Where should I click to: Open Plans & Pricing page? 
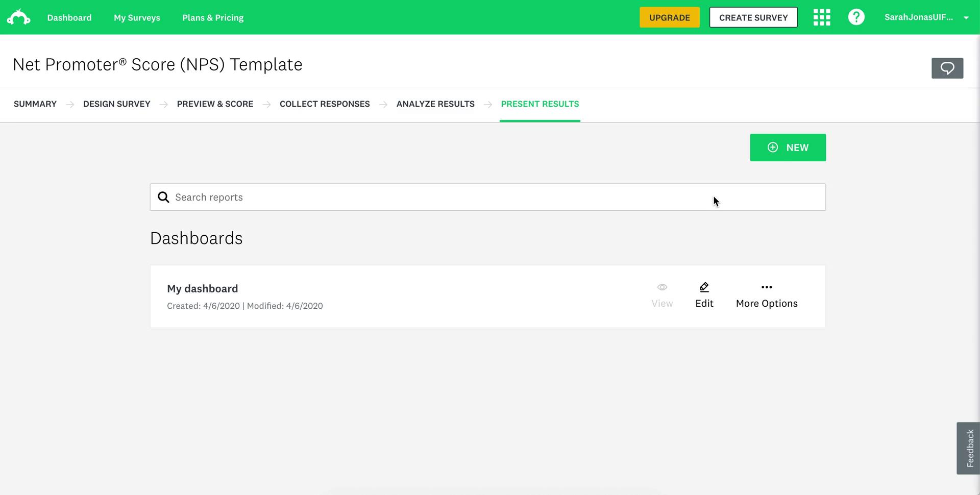click(x=213, y=18)
